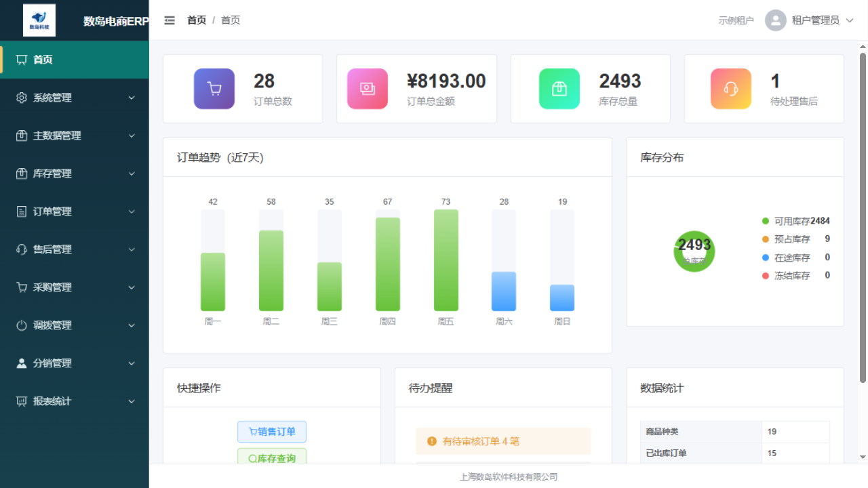This screenshot has height=488, width=868.
Task: Click the 待处理售后 label
Action: pos(794,102)
